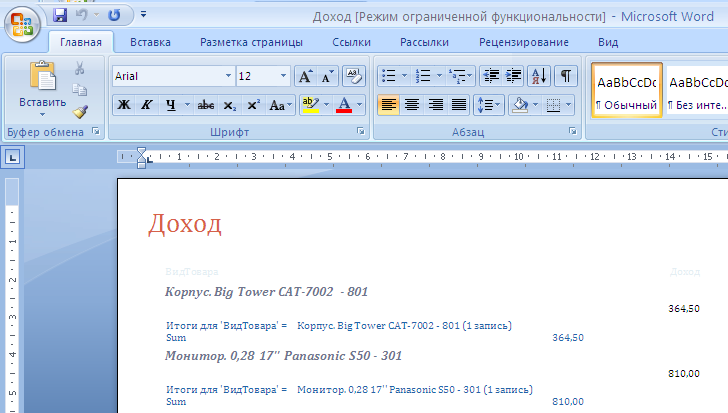Screen dimensions: 728x413
Task: Apply paragraph shading with the paint bucket
Action: [x=520, y=105]
